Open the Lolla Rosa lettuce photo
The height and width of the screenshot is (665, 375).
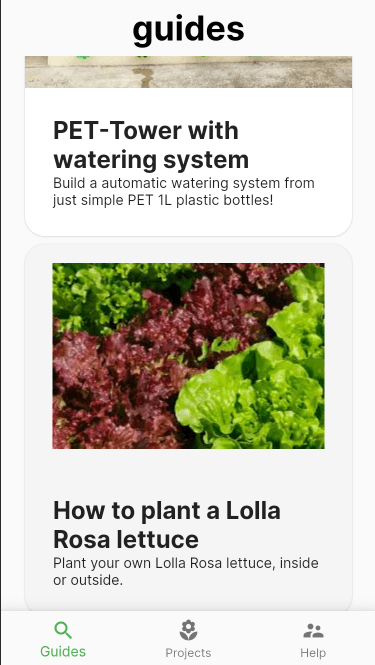[x=188, y=356]
